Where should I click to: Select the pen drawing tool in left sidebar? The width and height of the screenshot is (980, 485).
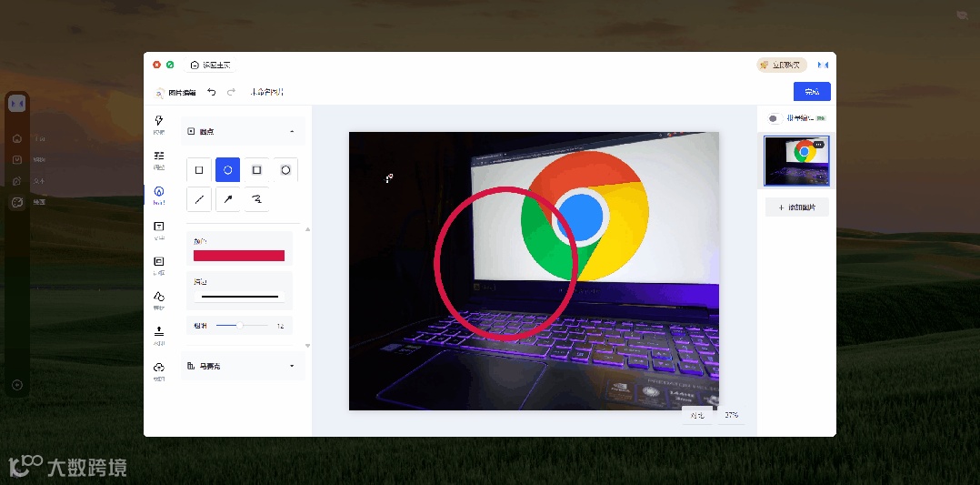[159, 195]
